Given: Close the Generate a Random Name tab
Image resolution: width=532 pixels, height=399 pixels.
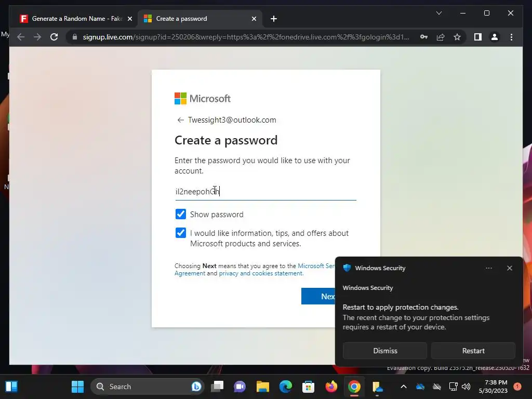Looking at the screenshot, I should pos(129,19).
